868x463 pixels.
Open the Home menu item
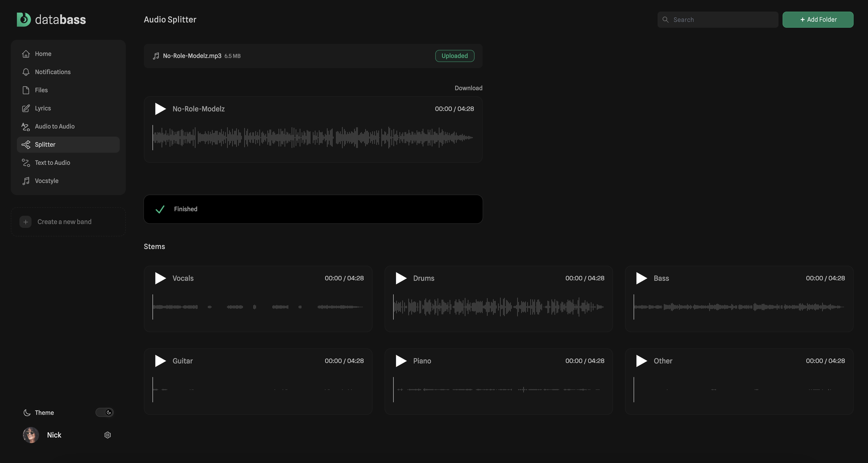pos(68,54)
